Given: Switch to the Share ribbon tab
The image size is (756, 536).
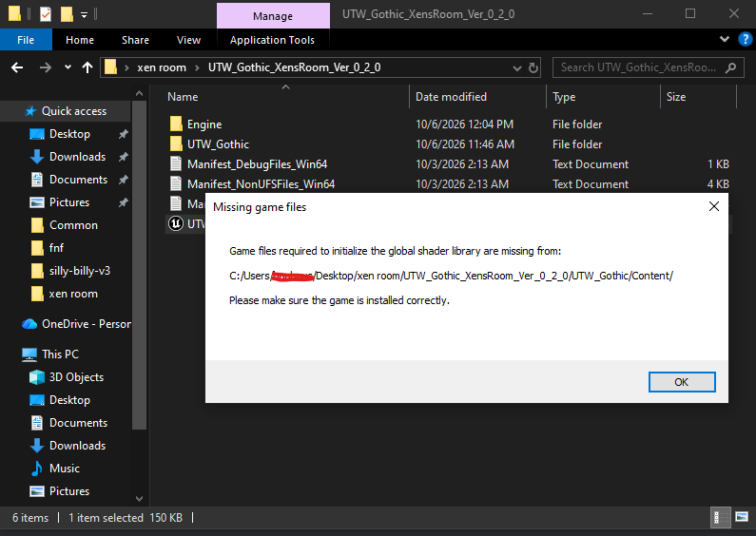Looking at the screenshot, I should (x=135, y=40).
